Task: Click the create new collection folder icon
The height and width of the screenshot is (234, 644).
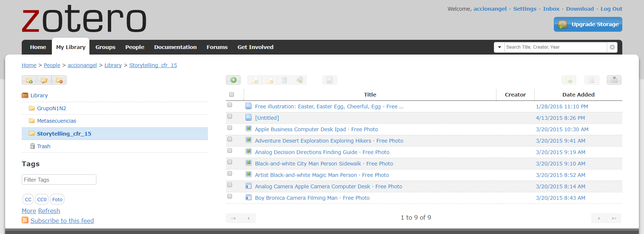Action: click(29, 80)
